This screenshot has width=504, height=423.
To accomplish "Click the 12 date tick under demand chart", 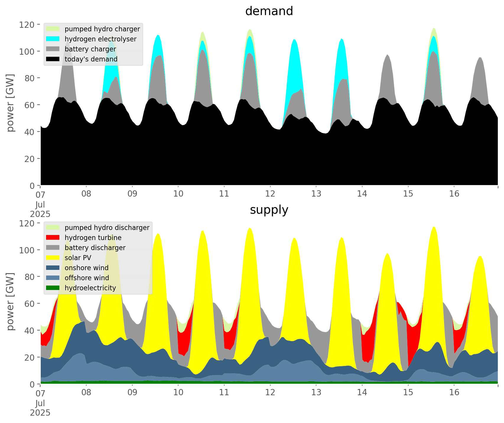I will click(270, 194).
